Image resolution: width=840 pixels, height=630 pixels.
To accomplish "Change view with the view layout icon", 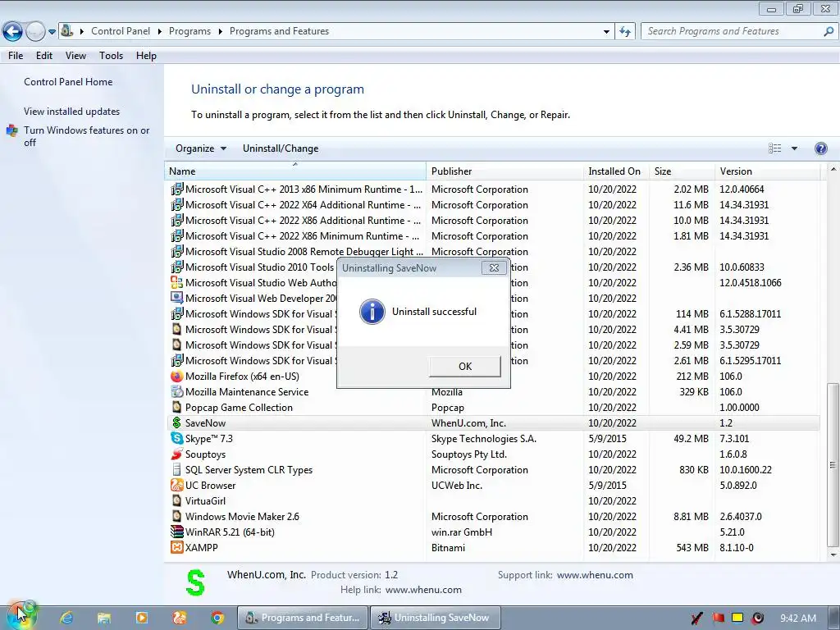I will 774,148.
